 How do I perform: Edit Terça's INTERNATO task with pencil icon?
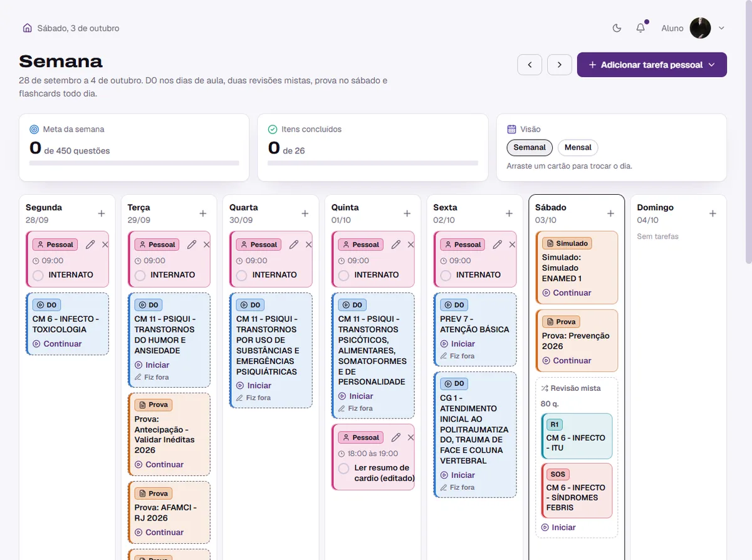click(192, 244)
